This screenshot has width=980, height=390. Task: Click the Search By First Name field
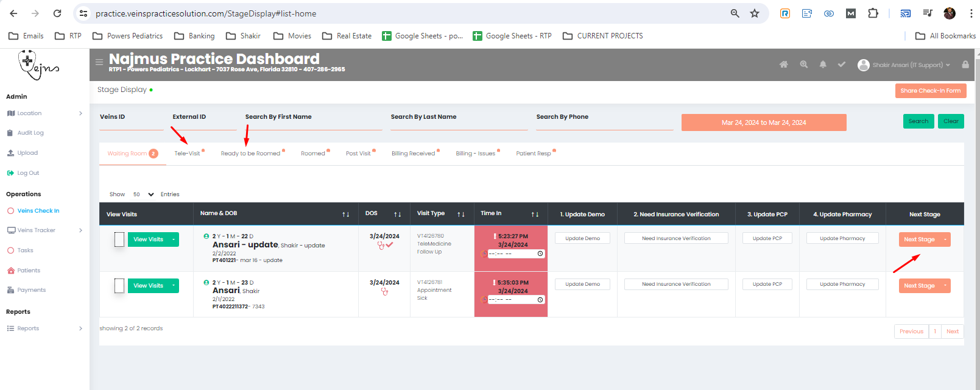pyautogui.click(x=313, y=124)
